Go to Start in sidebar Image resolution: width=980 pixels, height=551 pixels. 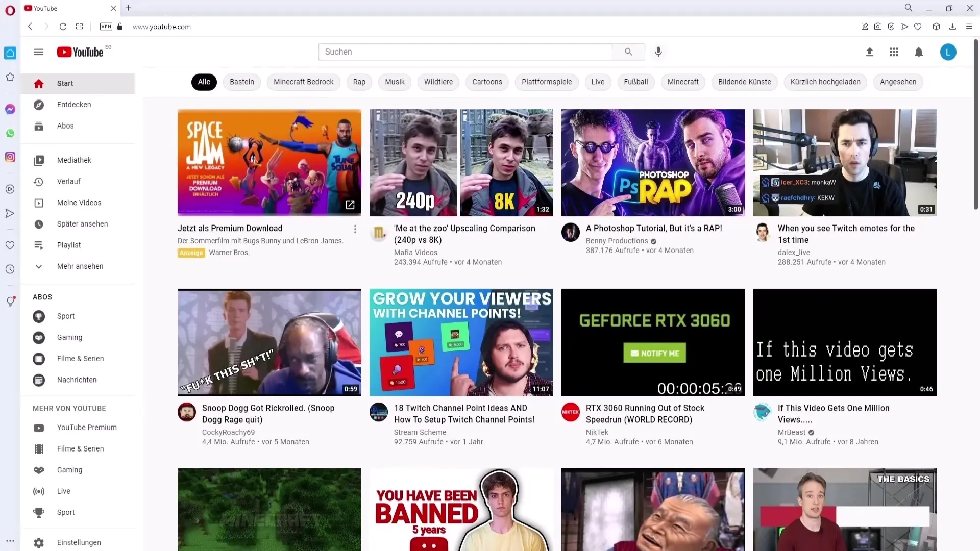pyautogui.click(x=78, y=84)
